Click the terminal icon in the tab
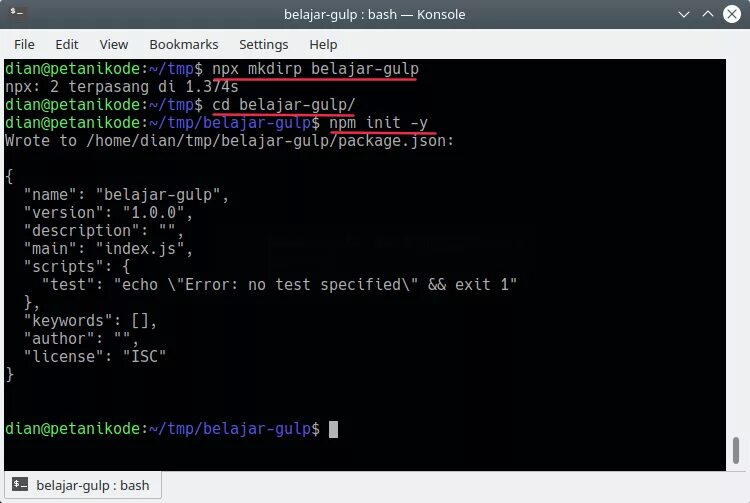750x503 pixels. point(20,484)
